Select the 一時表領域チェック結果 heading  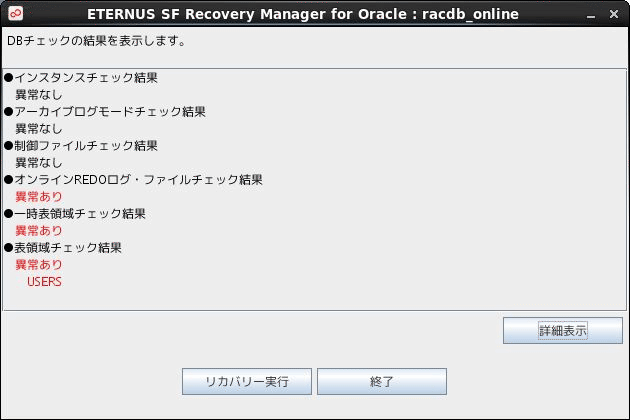click(x=75, y=213)
